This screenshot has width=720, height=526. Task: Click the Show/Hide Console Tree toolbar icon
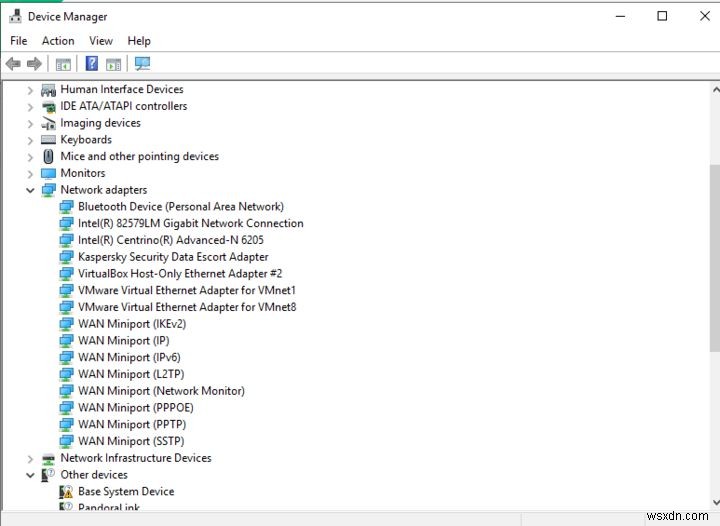point(63,64)
